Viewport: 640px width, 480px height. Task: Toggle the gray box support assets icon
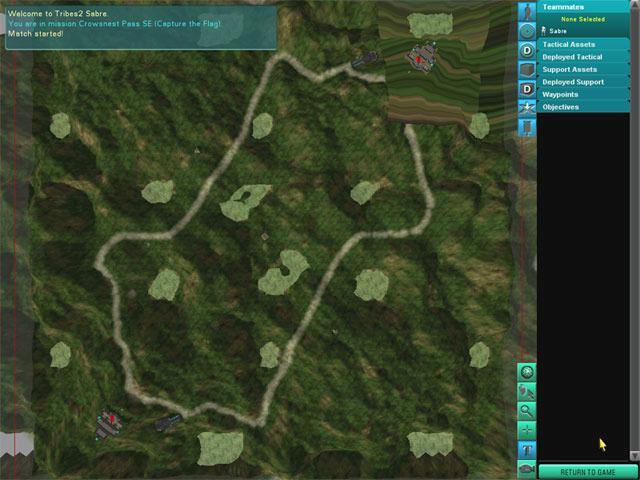tap(527, 70)
